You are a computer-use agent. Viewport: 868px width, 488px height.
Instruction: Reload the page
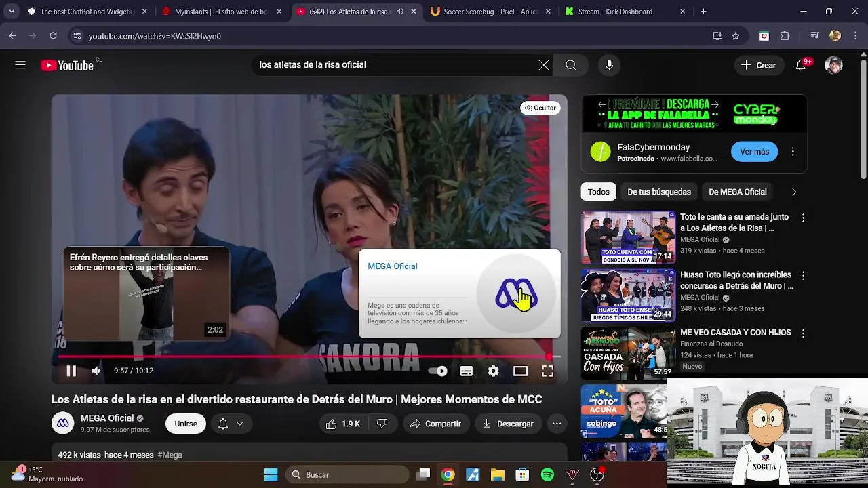point(53,36)
